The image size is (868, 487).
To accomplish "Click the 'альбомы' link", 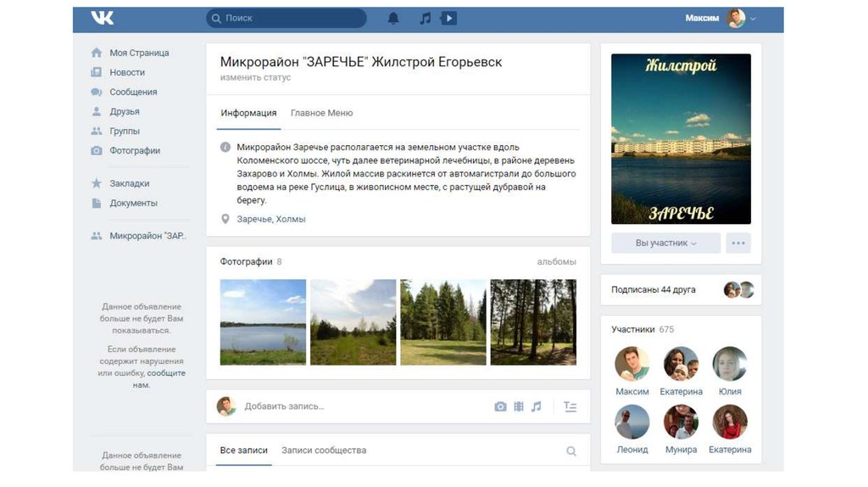I will coord(556,262).
